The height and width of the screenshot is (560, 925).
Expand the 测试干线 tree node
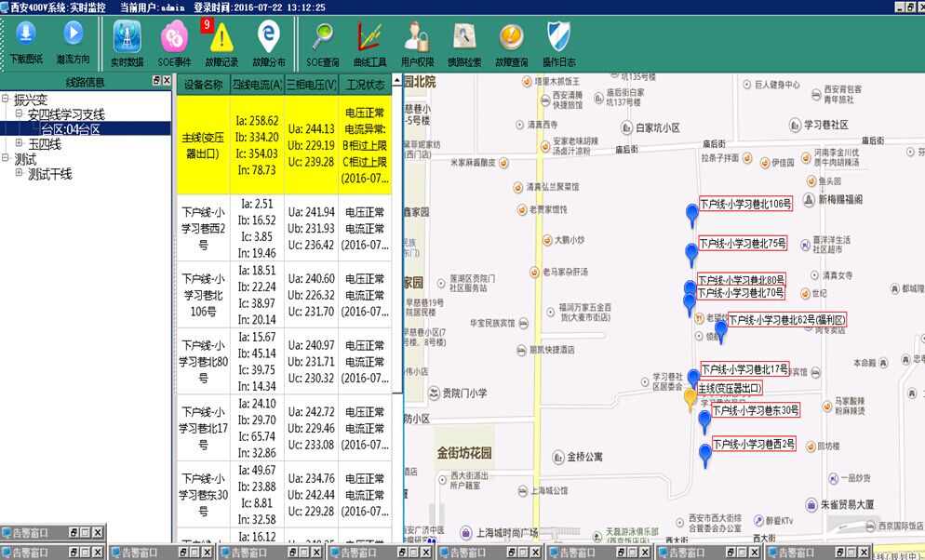(x=19, y=173)
